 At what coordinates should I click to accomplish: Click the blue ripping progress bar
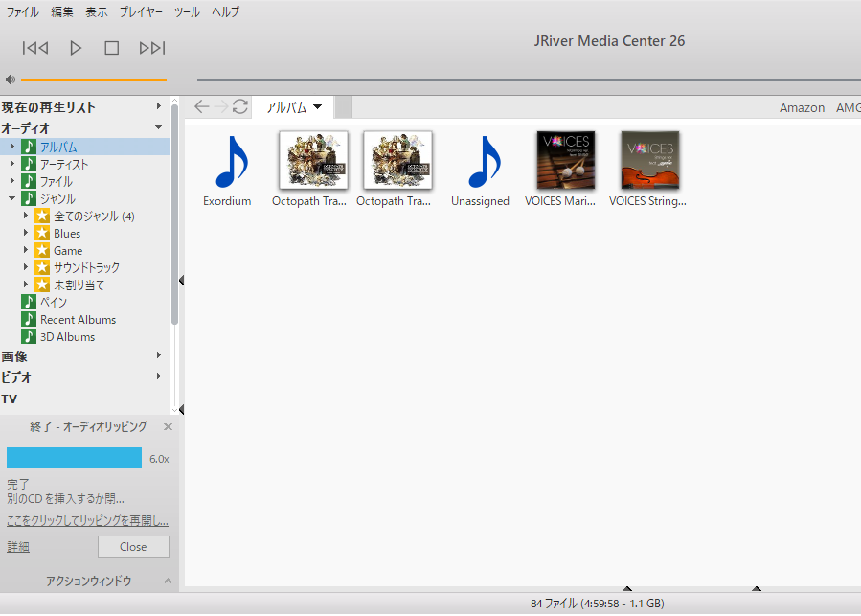tap(74, 458)
